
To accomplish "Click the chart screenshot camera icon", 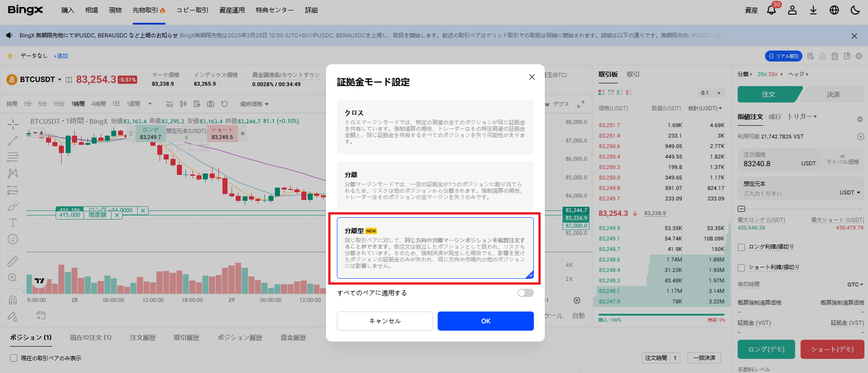I will (x=211, y=104).
